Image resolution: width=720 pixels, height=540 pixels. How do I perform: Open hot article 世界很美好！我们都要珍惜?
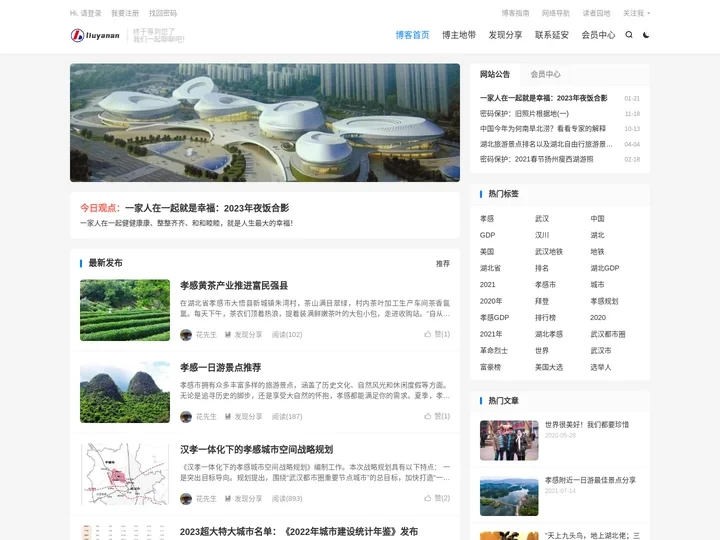pyautogui.click(x=587, y=425)
